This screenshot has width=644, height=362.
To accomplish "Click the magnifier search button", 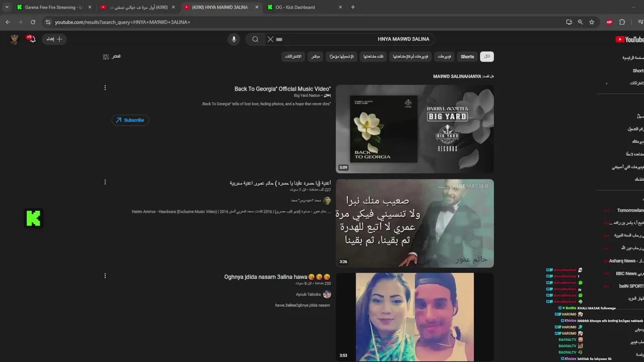I will point(255,39).
